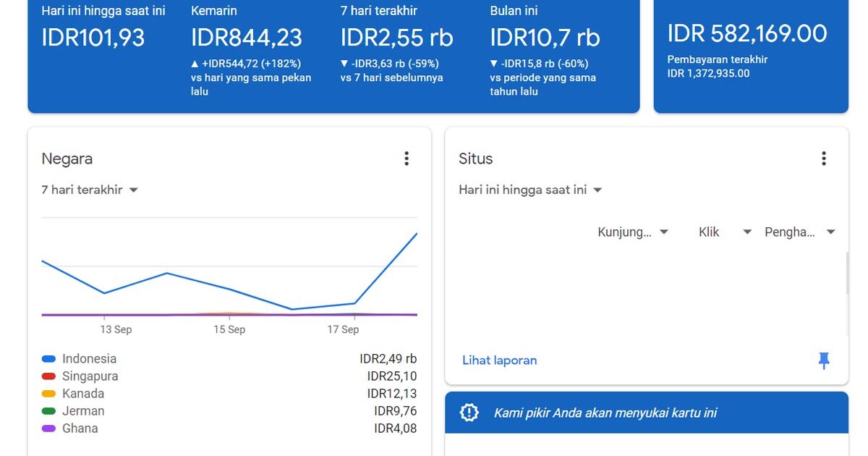Select Ghana's purple legend color swatch
Screen dimensions: 868x456
click(48, 428)
